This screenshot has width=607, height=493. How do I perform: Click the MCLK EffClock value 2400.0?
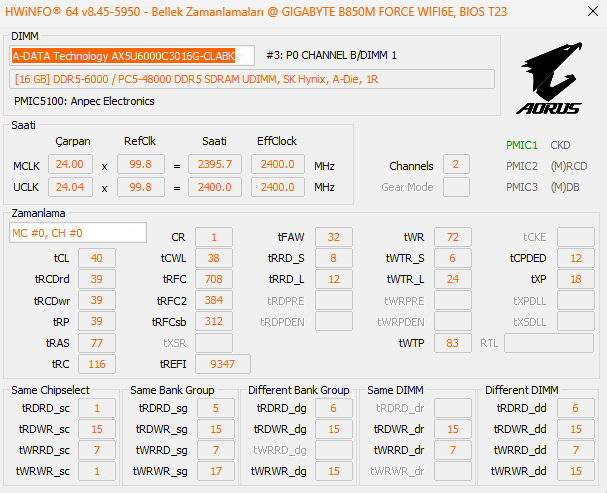(x=278, y=164)
